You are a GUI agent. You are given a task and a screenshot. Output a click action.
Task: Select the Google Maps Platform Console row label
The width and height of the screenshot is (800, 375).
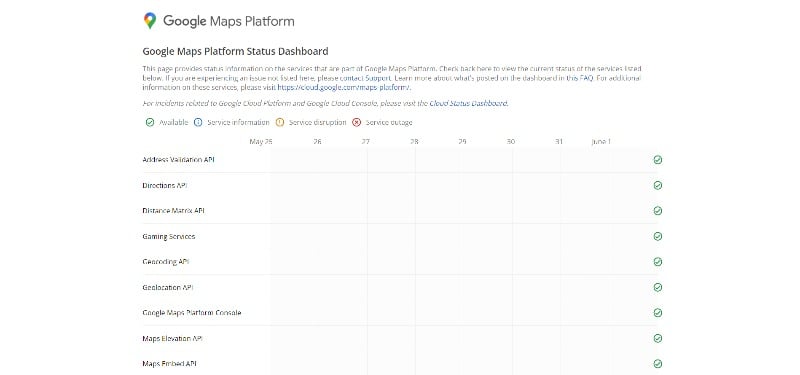coord(192,313)
